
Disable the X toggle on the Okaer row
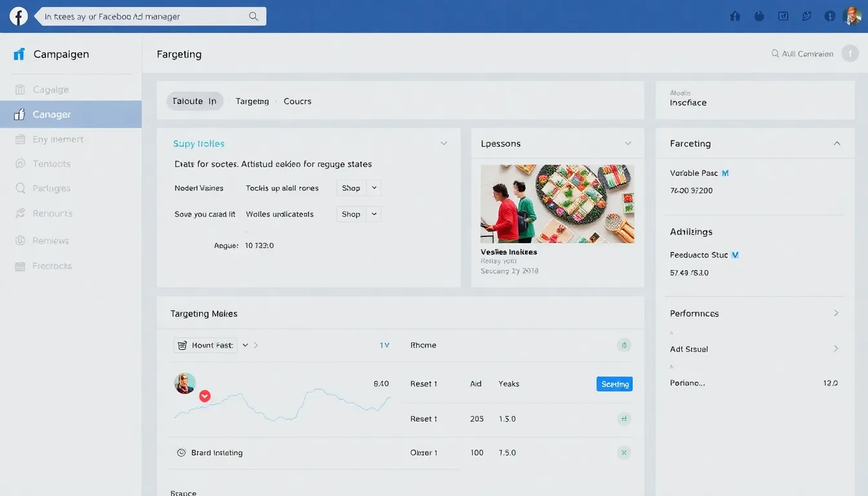(x=623, y=452)
